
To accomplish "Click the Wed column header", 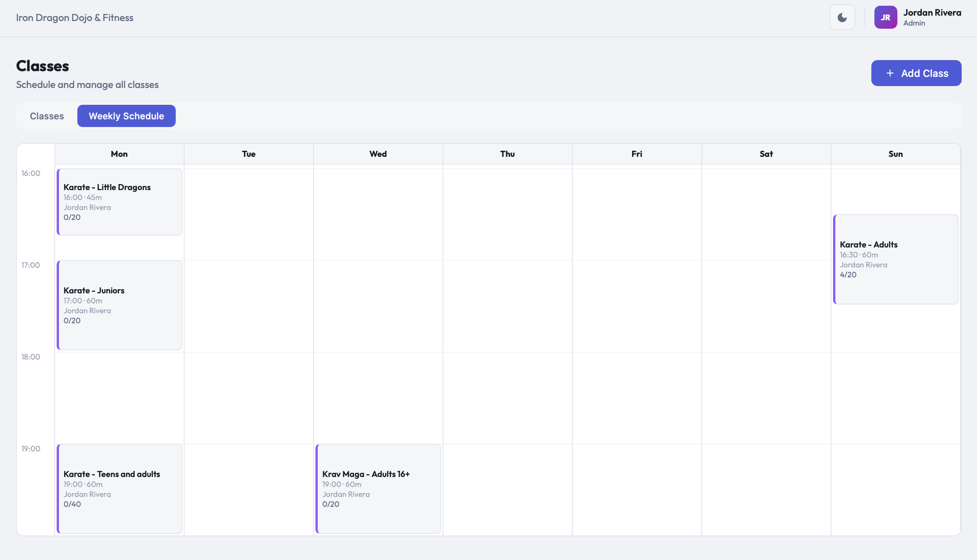I will click(378, 153).
